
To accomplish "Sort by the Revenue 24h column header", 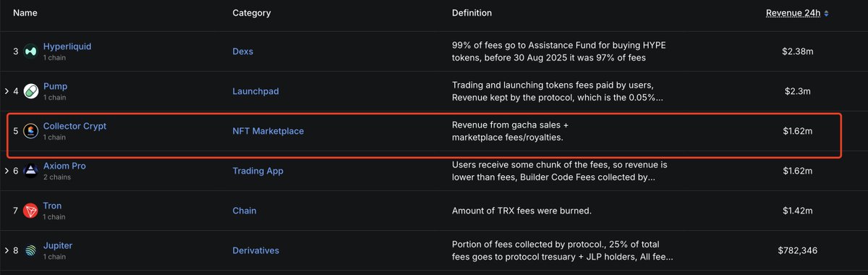I will tap(793, 13).
